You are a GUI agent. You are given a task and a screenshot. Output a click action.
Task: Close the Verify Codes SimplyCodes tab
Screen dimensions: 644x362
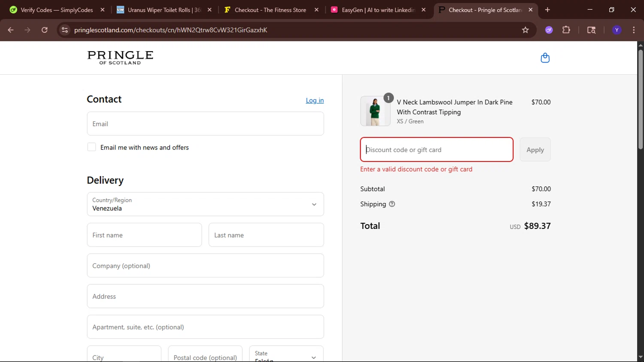102,9
